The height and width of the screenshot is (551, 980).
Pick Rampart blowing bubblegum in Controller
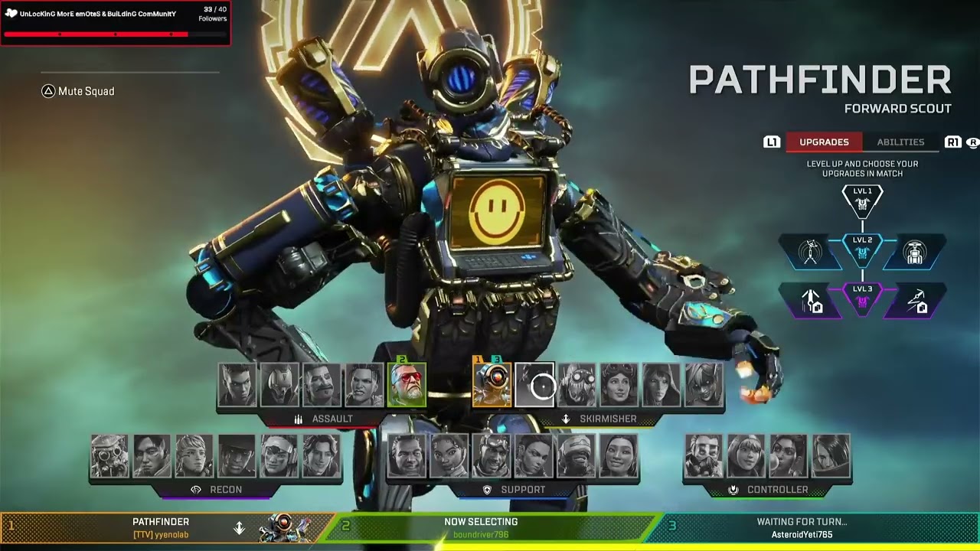[788, 456]
